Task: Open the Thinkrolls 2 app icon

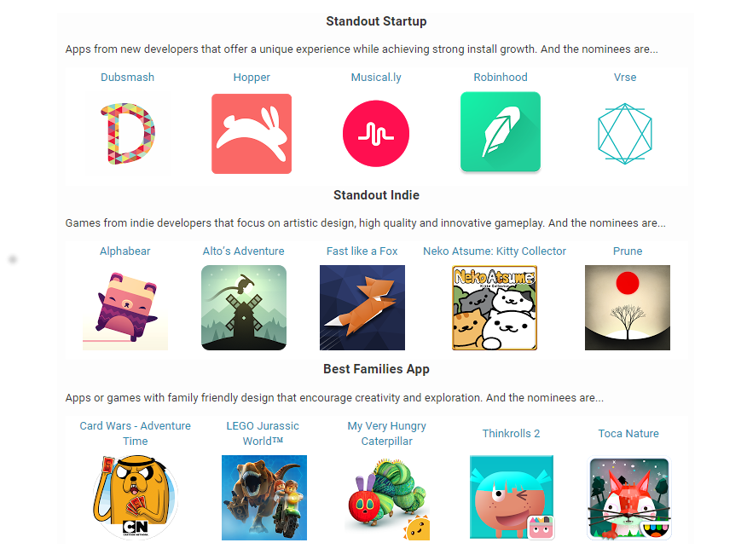Action: (x=512, y=498)
